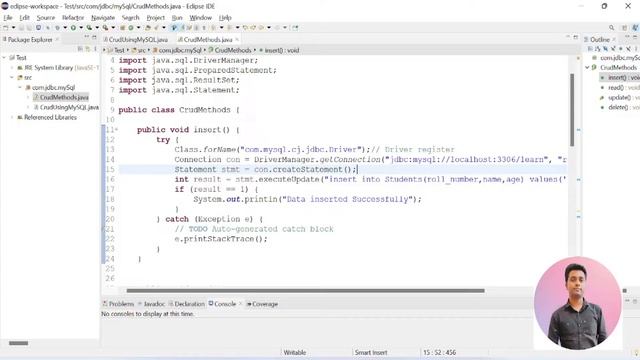Expand the Referenced Libraries node

point(12,118)
